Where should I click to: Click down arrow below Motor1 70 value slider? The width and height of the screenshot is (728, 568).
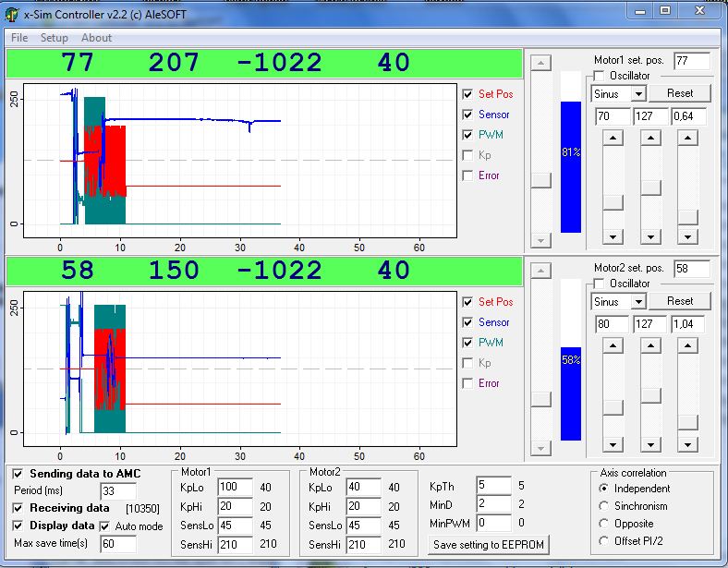(x=613, y=237)
